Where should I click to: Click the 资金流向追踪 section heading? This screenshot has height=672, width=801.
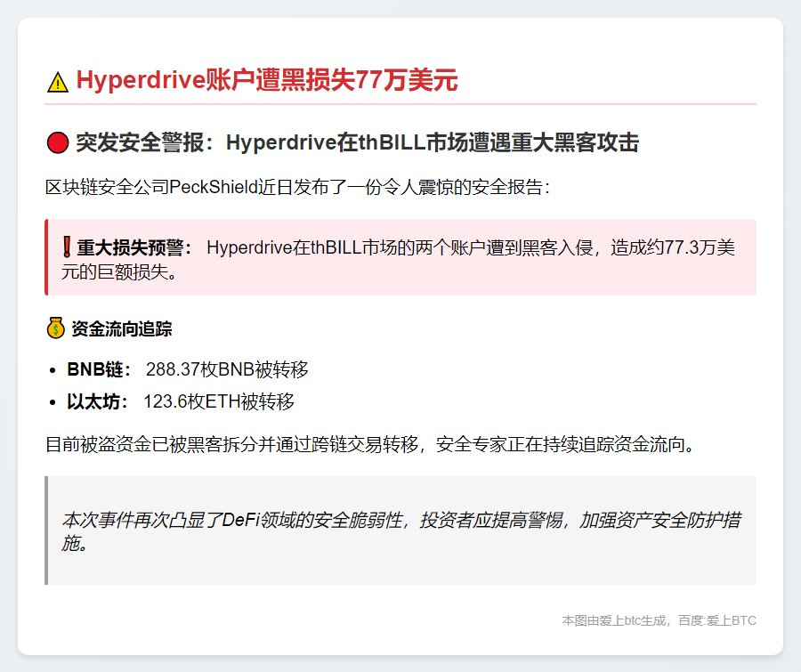pos(121,329)
